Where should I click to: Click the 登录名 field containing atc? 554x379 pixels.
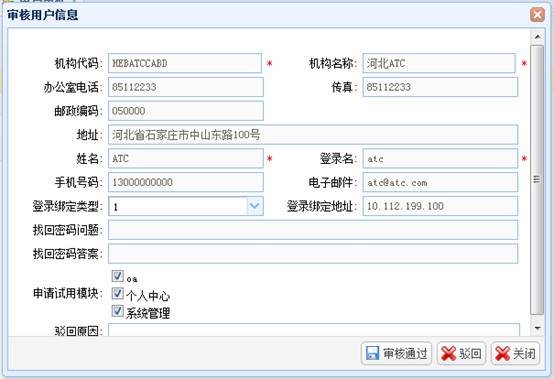click(440, 158)
